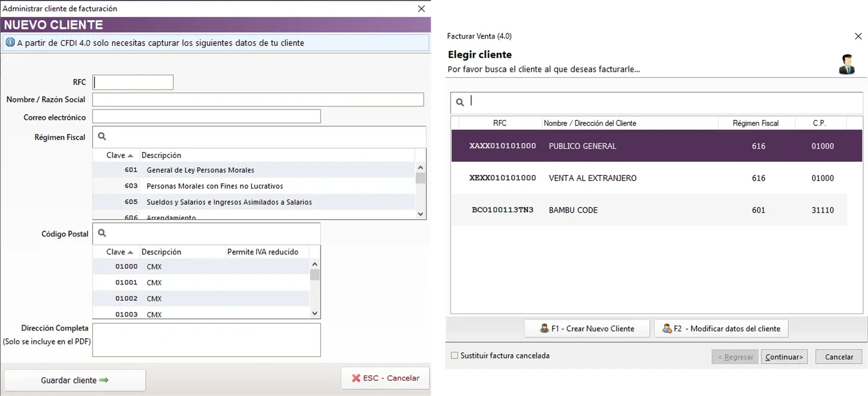Select regime 603 Personas Morales con Fines no Lucrativos
The width and height of the screenshot is (868, 396).
[254, 186]
